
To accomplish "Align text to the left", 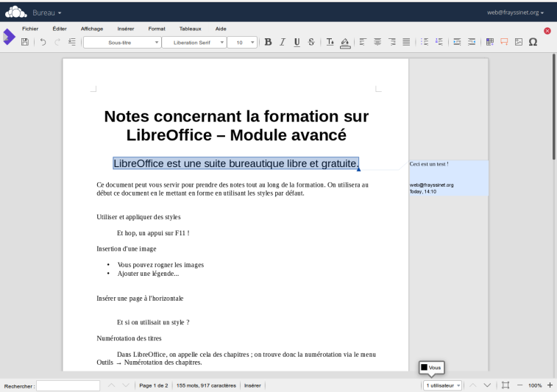I will [x=363, y=42].
